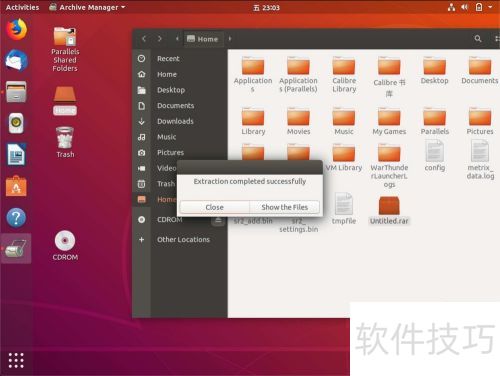
Task: Open the system status menu arrow
Action: click(490, 7)
